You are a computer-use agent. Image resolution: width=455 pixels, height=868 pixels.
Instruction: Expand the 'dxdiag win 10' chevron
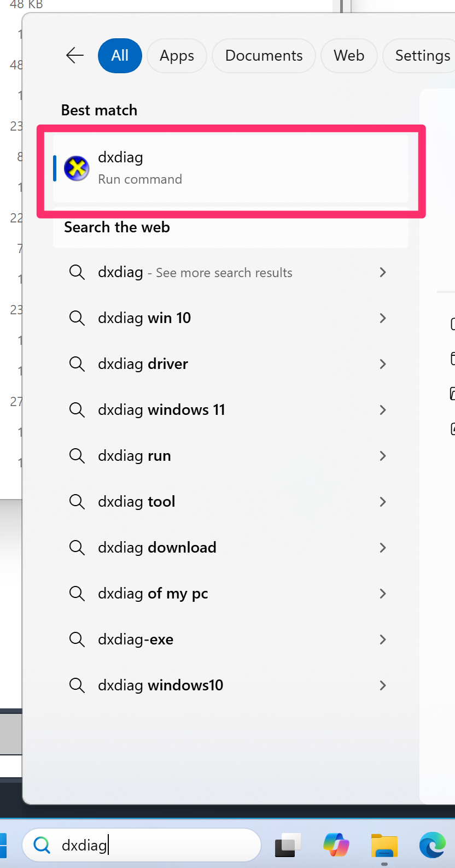point(383,318)
